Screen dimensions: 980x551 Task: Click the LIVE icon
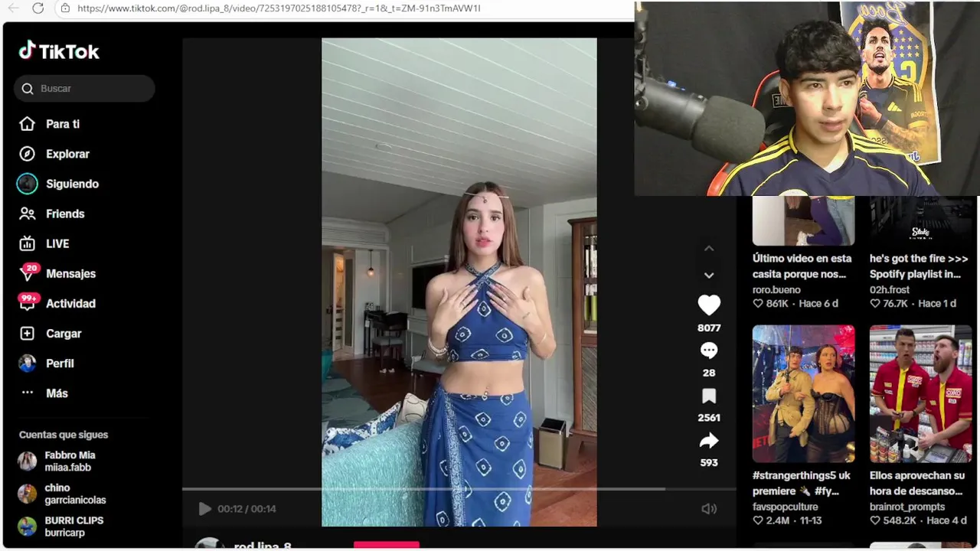(x=28, y=243)
